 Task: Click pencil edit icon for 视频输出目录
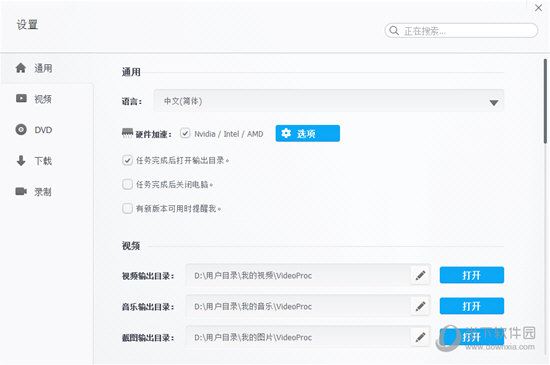click(420, 275)
